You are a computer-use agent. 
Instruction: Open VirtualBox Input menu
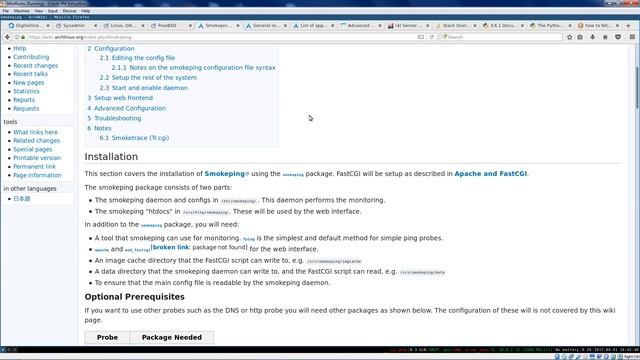[53, 11]
